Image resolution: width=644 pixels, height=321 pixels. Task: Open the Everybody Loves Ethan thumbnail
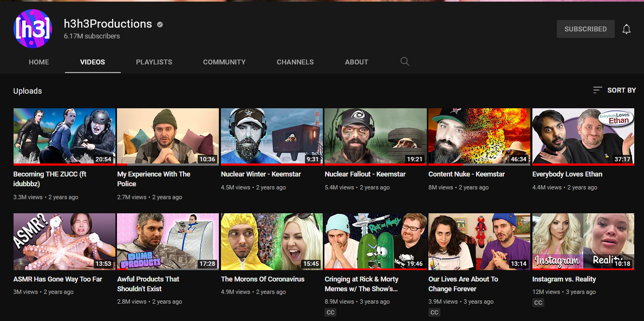(x=583, y=136)
